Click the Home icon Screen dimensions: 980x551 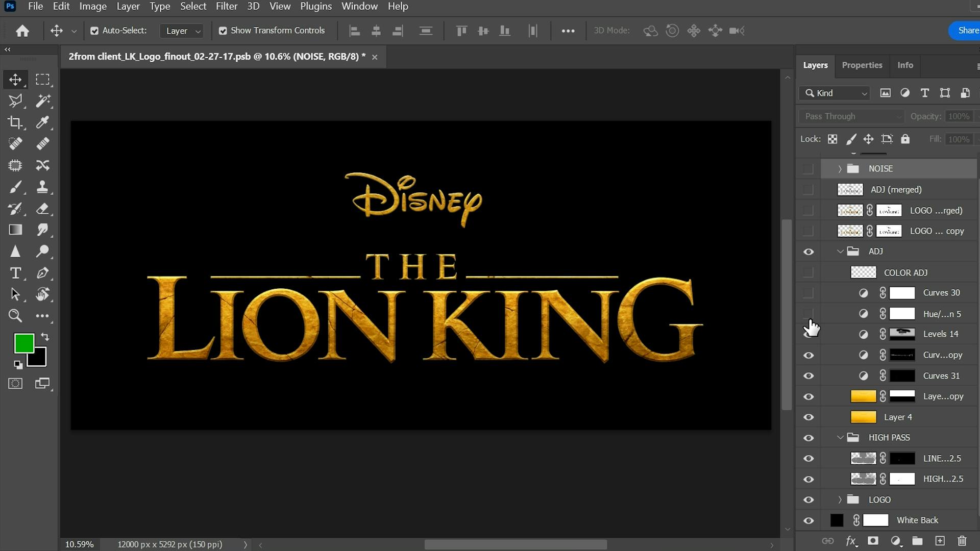[22, 31]
